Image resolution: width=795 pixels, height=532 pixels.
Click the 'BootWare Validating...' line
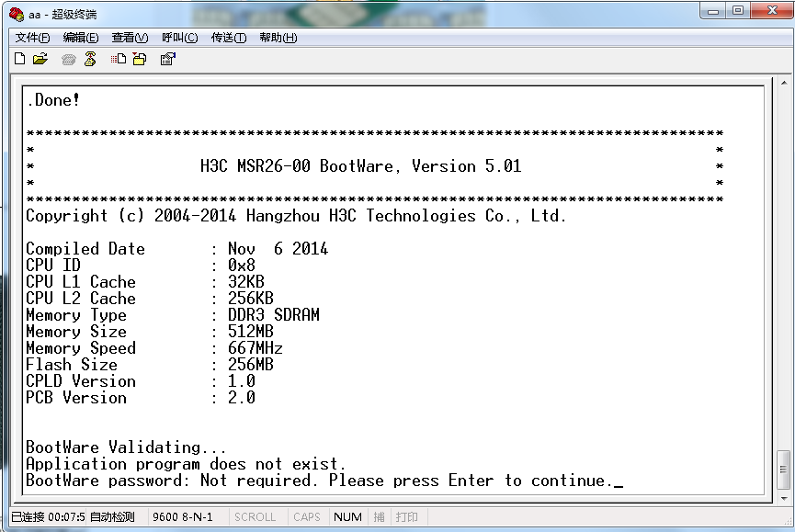[x=126, y=447]
